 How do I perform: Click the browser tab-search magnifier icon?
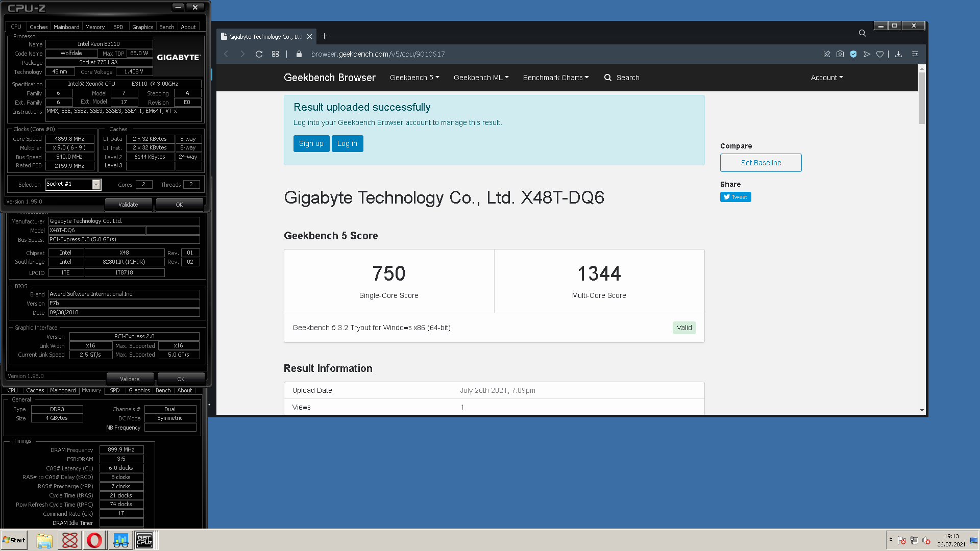[x=862, y=33]
